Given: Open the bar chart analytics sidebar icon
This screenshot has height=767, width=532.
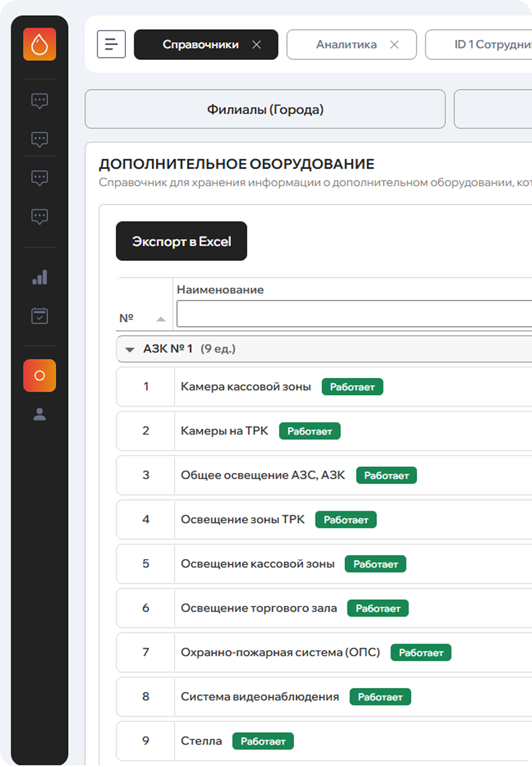Looking at the screenshot, I should (39, 278).
